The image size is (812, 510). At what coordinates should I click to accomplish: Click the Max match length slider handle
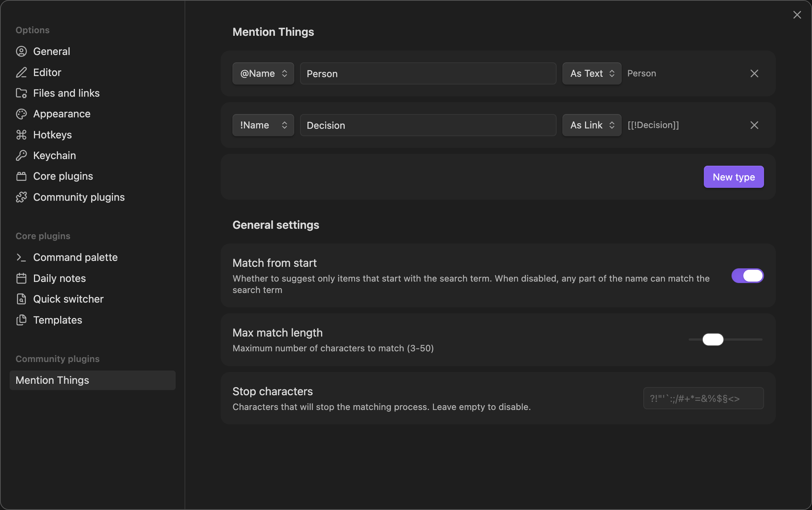(x=713, y=340)
